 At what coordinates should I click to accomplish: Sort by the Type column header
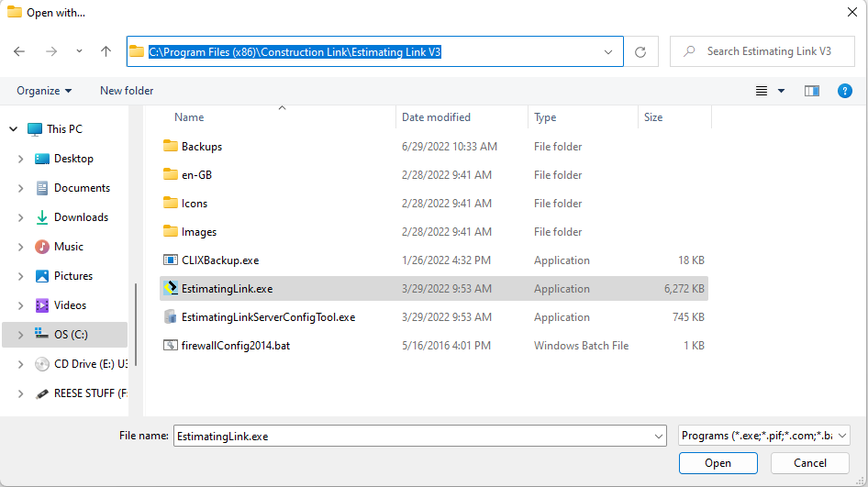tap(545, 117)
